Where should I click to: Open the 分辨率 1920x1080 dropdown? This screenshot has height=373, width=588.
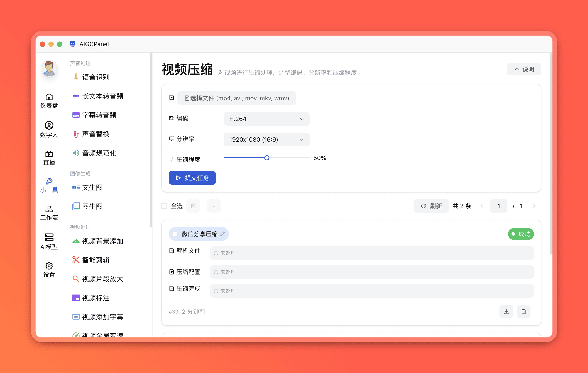[267, 139]
